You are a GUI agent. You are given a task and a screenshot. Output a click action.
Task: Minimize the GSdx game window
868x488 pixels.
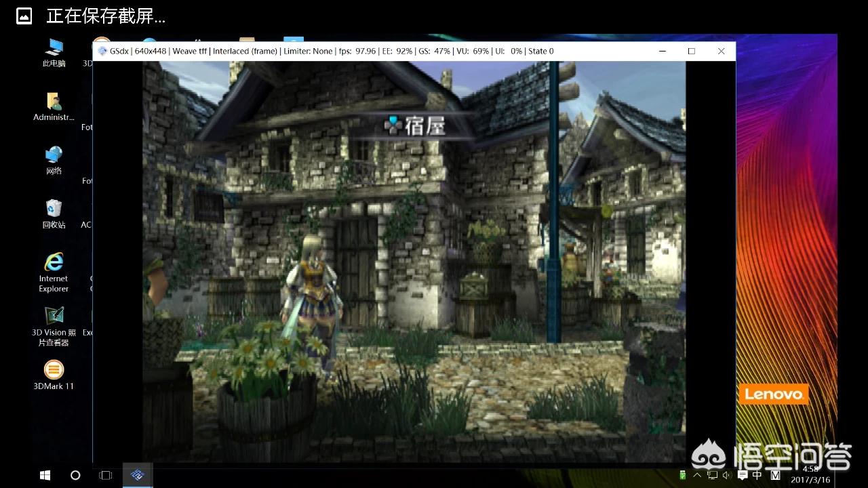pos(661,51)
